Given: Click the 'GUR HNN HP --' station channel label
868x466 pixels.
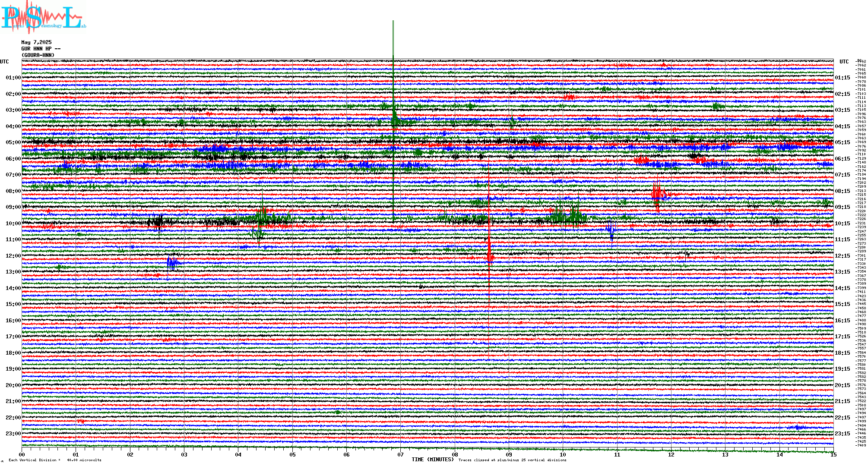Looking at the screenshot, I should pos(41,49).
